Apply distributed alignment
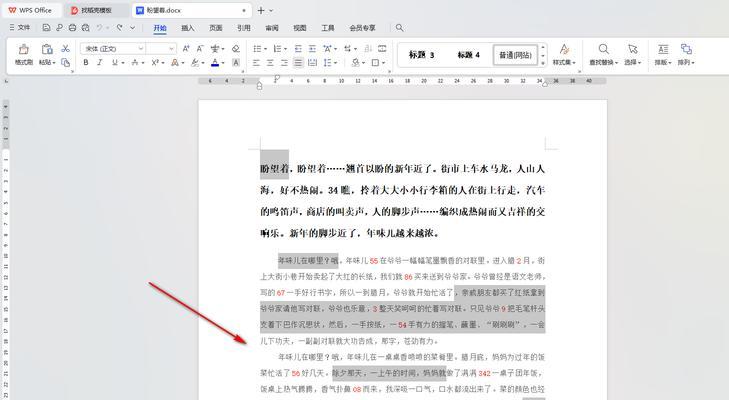Viewport: 729px width, 400px height. (312, 62)
